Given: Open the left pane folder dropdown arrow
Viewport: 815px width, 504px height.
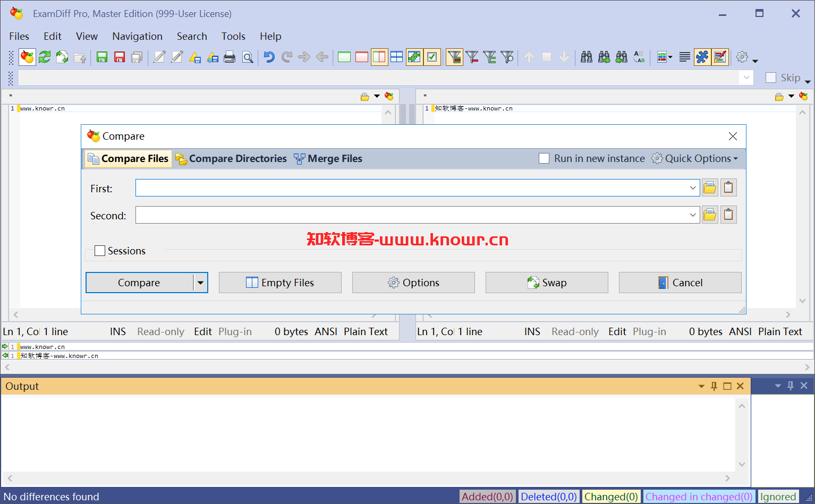Looking at the screenshot, I should point(377,96).
